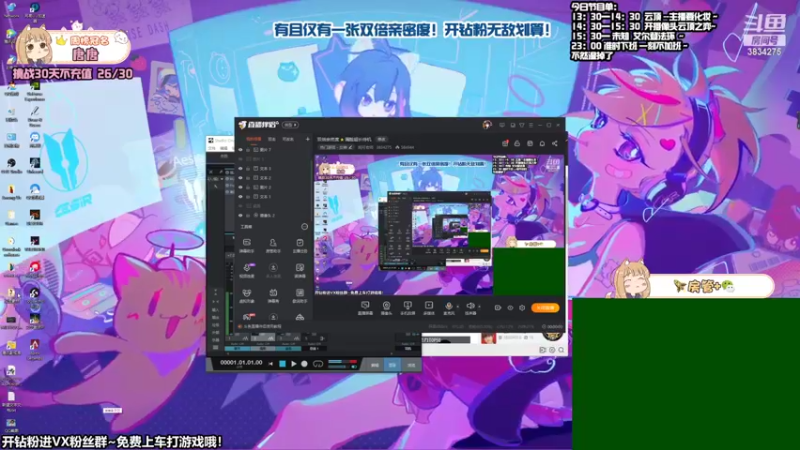
Task: Click the 修改 button beside the room title
Action: (x=381, y=139)
